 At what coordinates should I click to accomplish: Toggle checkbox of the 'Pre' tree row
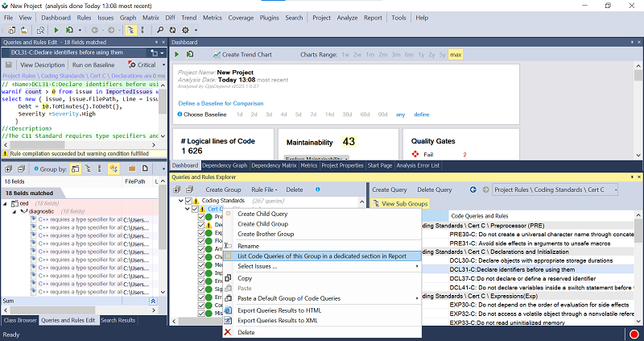[x=201, y=217]
